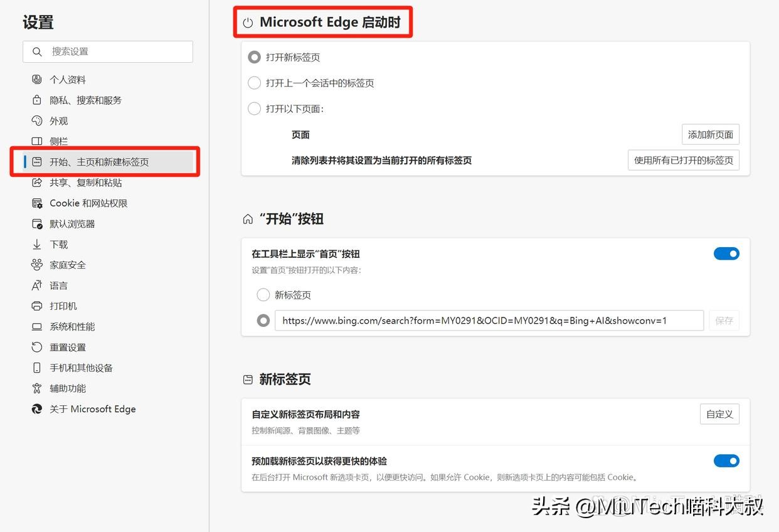Click the home icon next to "开始"按钮 heading

coord(248,220)
